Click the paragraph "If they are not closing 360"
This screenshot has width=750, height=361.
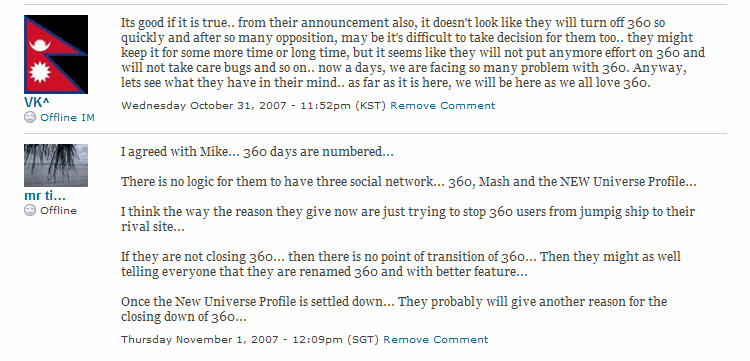coord(401,264)
